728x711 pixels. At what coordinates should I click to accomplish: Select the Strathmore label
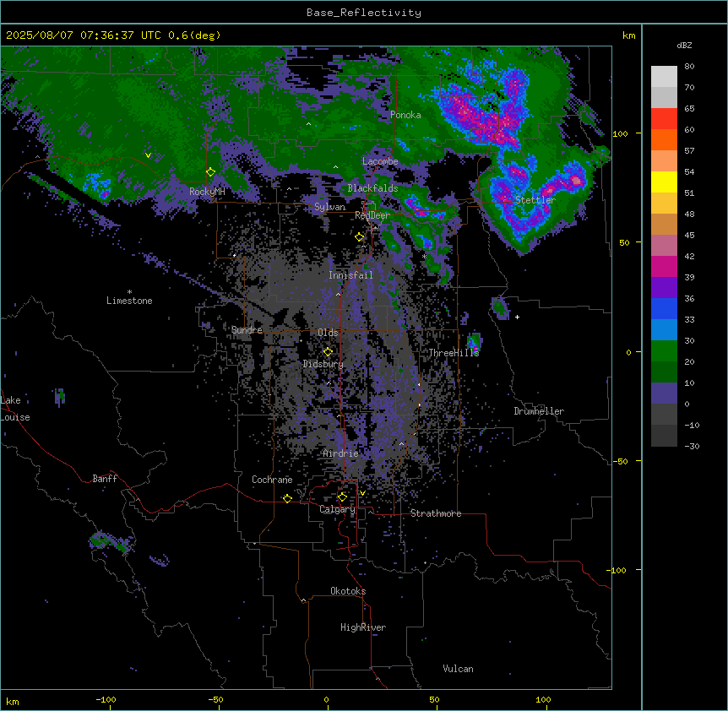(436, 513)
